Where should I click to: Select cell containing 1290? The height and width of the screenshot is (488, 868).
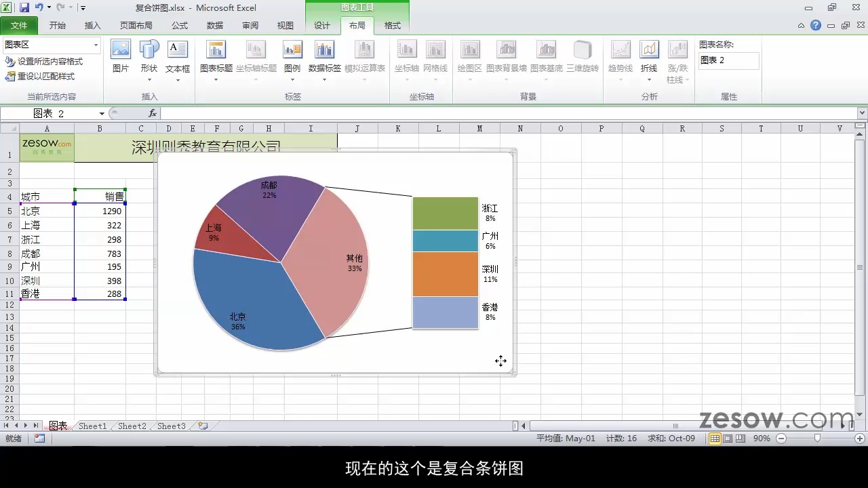coord(100,211)
